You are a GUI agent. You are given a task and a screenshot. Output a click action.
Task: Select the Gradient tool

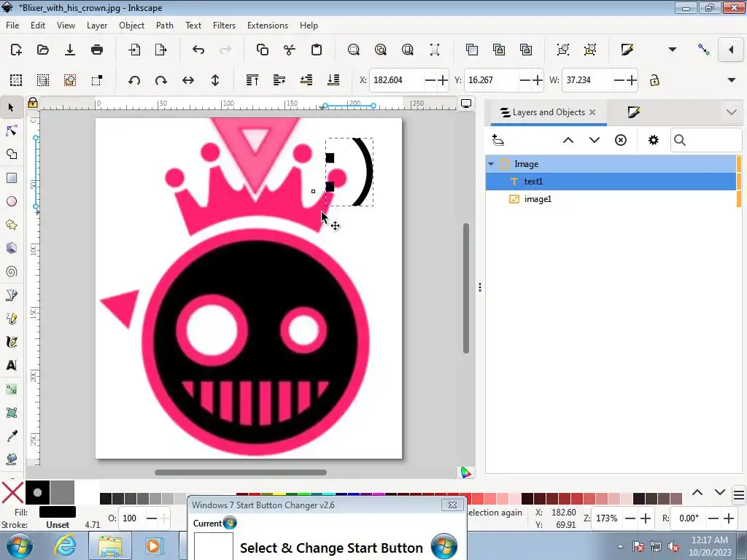pos(12,389)
